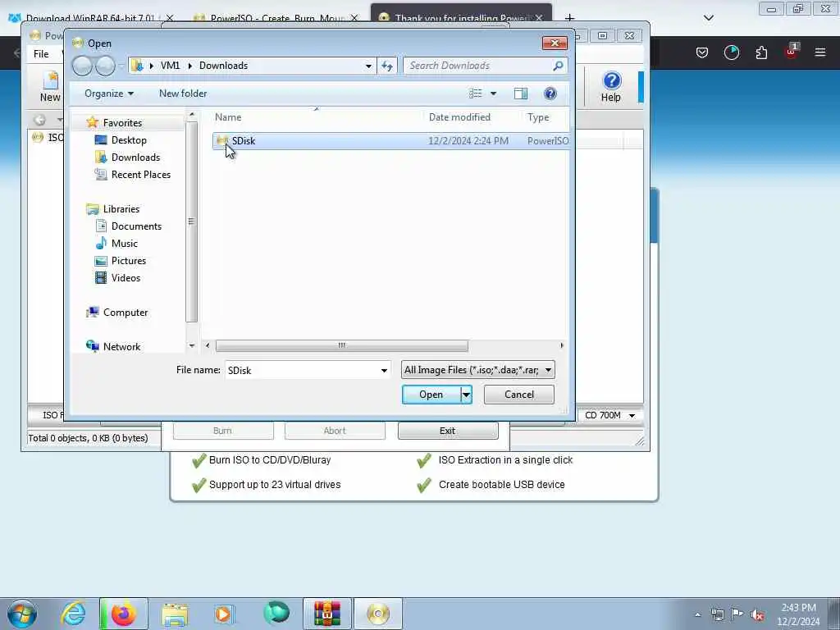Open Windows Media Player taskbar icon

(x=225, y=614)
